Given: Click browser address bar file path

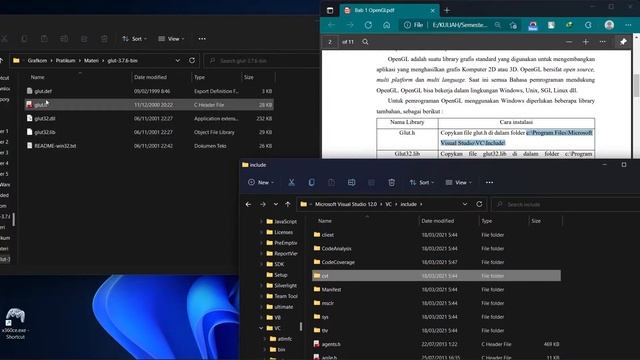Looking at the screenshot, I should click(460, 25).
